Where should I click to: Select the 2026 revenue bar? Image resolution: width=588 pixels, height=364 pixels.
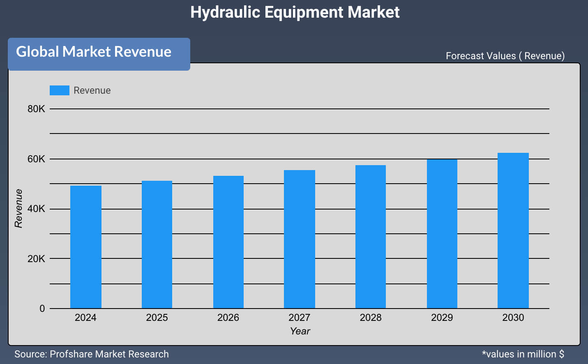228,242
